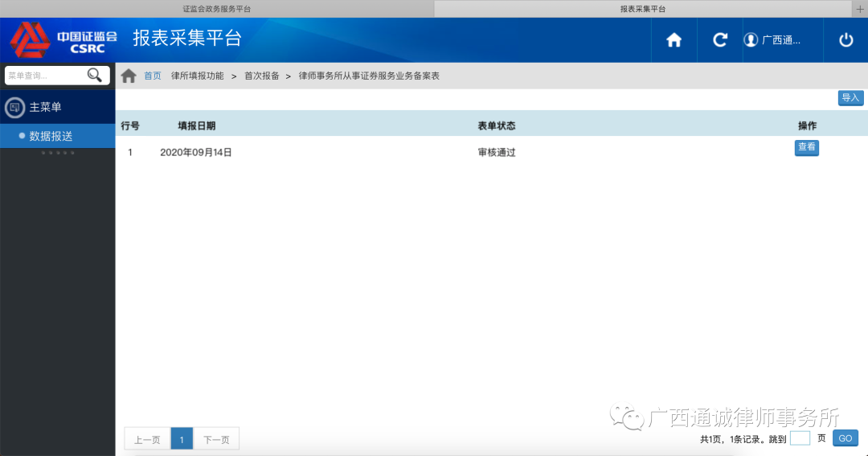The image size is (868, 456).
Task: Click 首次报备 in breadcrumb
Action: pos(262,76)
